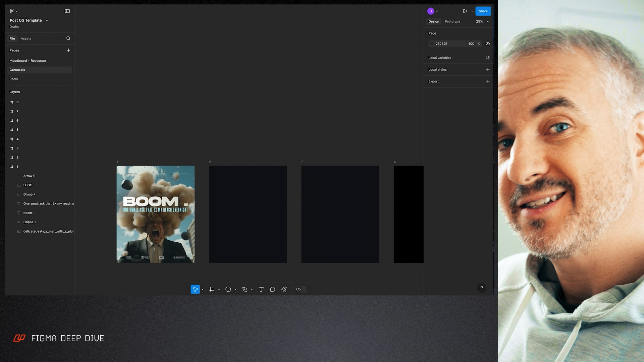The height and width of the screenshot is (362, 644).
Task: Open the 25% zoom dropdown
Action: pos(482,21)
